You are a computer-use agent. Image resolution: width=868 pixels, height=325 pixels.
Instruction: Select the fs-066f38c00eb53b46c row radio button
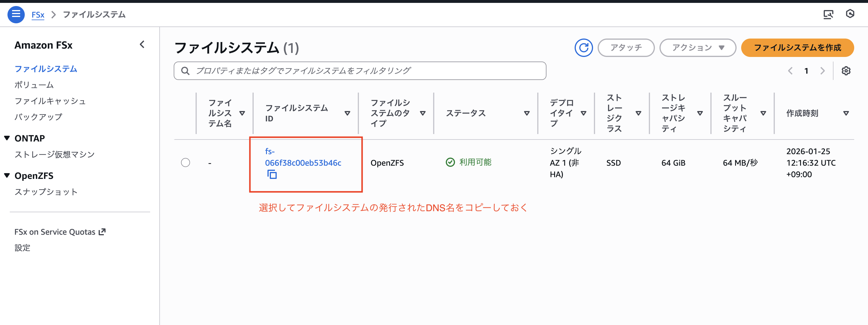(185, 163)
